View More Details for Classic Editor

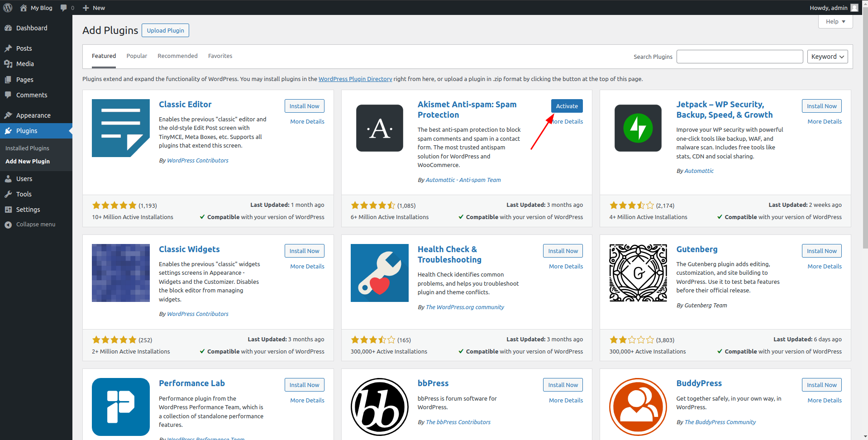pos(307,121)
